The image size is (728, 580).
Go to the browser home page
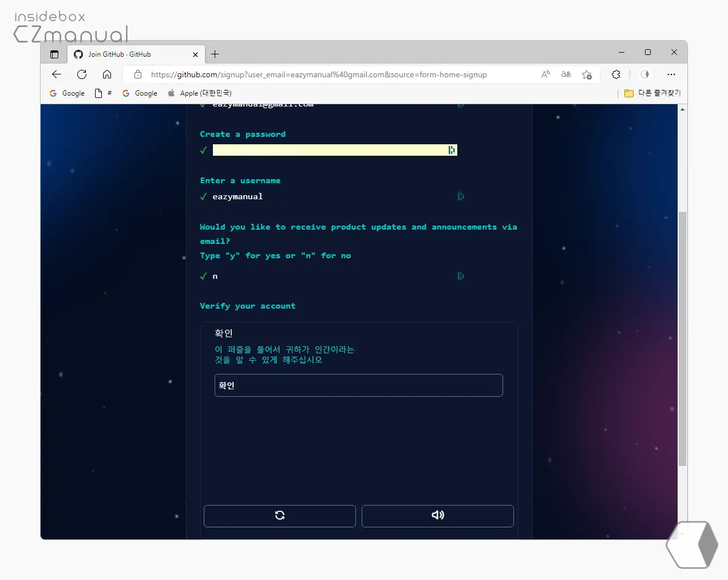[107, 74]
